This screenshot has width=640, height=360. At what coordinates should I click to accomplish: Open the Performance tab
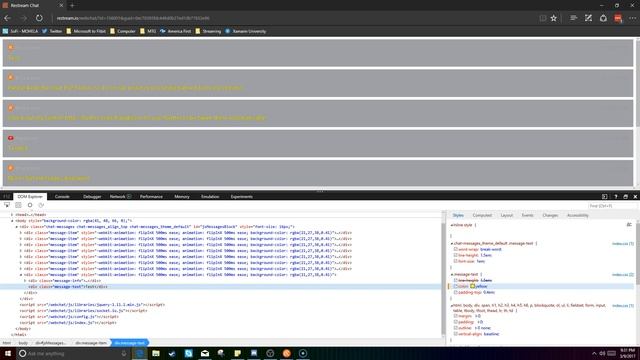[151, 196]
